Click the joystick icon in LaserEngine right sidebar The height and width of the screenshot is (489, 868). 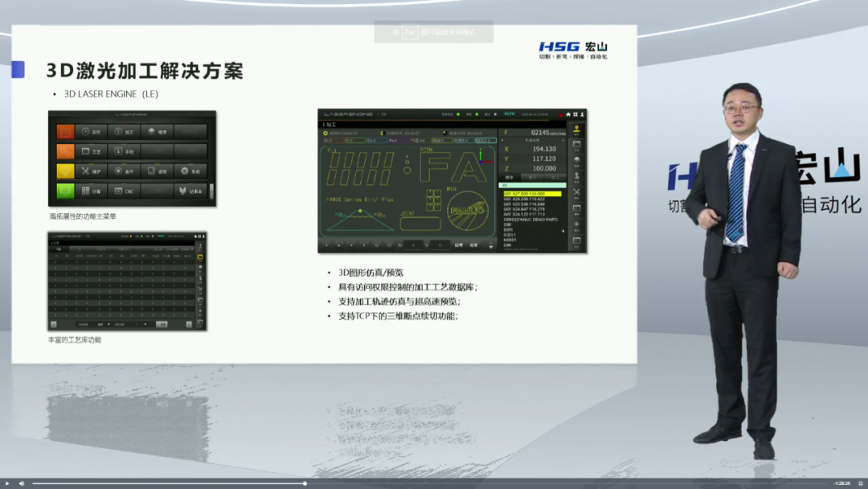point(576,177)
